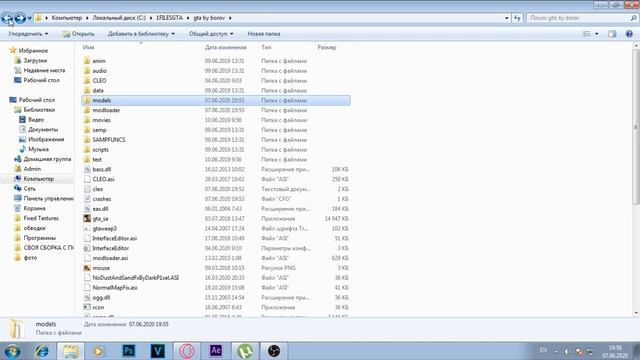Image resolution: width=640 pixels, height=360 pixels.
Task: Select the rcon application icon
Action: click(87, 307)
